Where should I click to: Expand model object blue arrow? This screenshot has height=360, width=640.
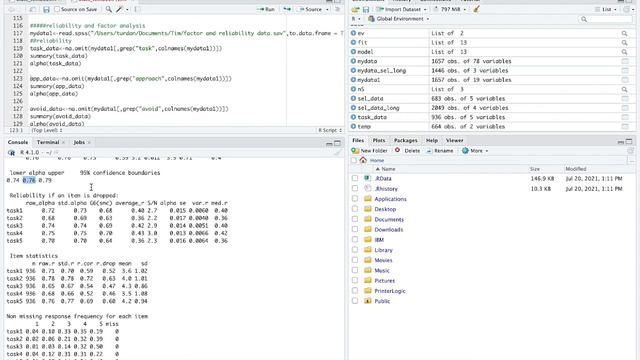tap(353, 52)
